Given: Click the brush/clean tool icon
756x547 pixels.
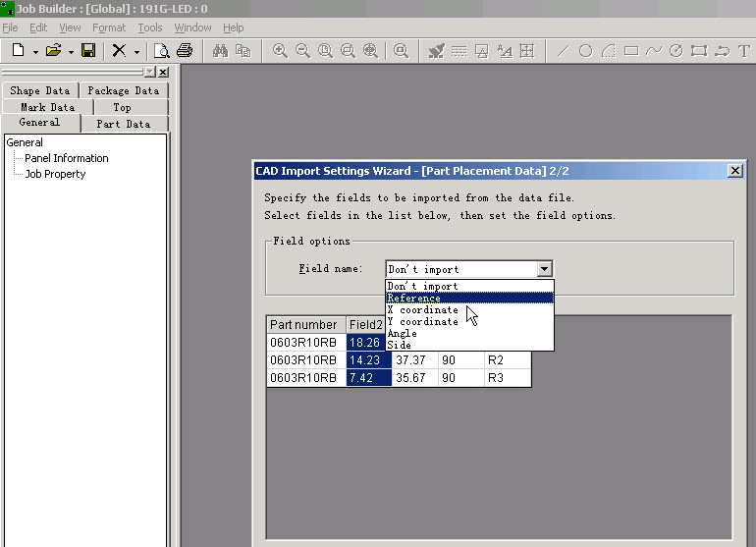Looking at the screenshot, I should 436,51.
